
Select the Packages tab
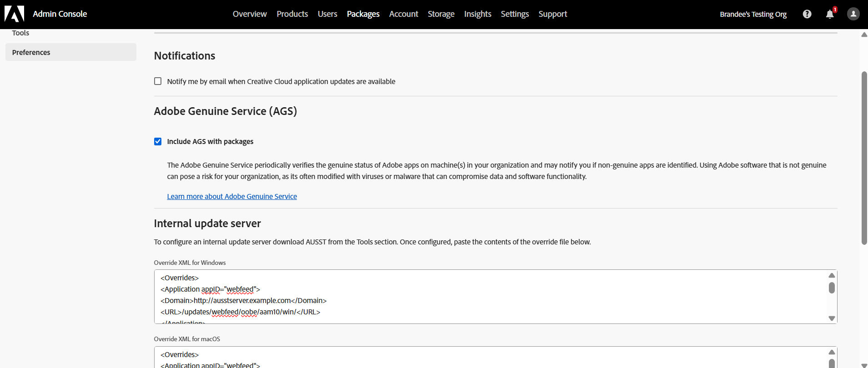pyautogui.click(x=363, y=14)
